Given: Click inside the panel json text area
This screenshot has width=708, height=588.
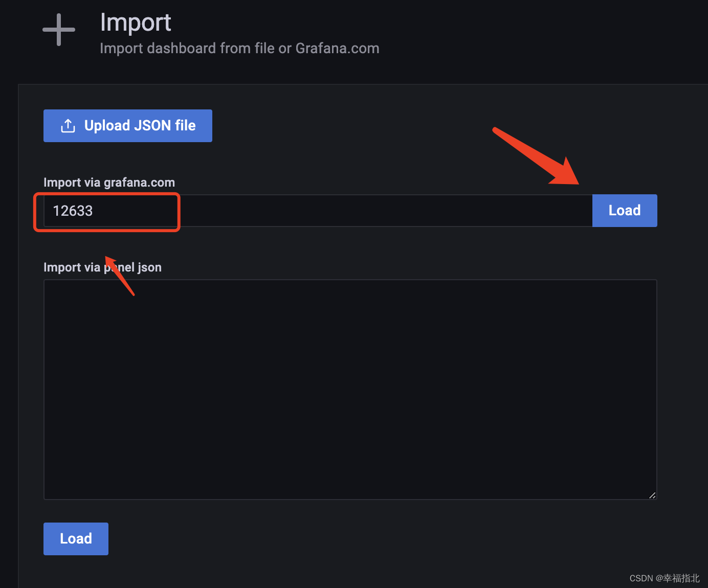Looking at the screenshot, I should (350, 390).
